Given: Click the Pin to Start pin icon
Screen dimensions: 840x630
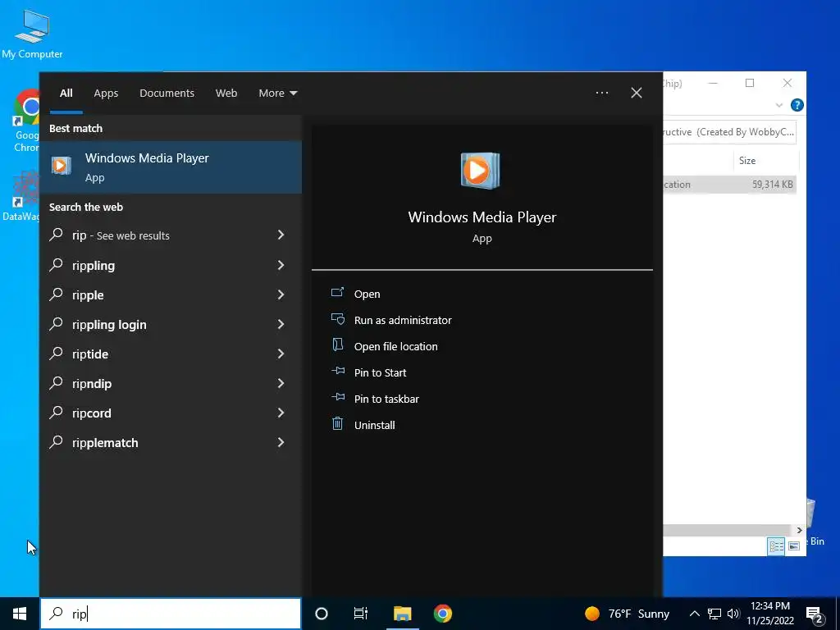Looking at the screenshot, I should pyautogui.click(x=337, y=372).
